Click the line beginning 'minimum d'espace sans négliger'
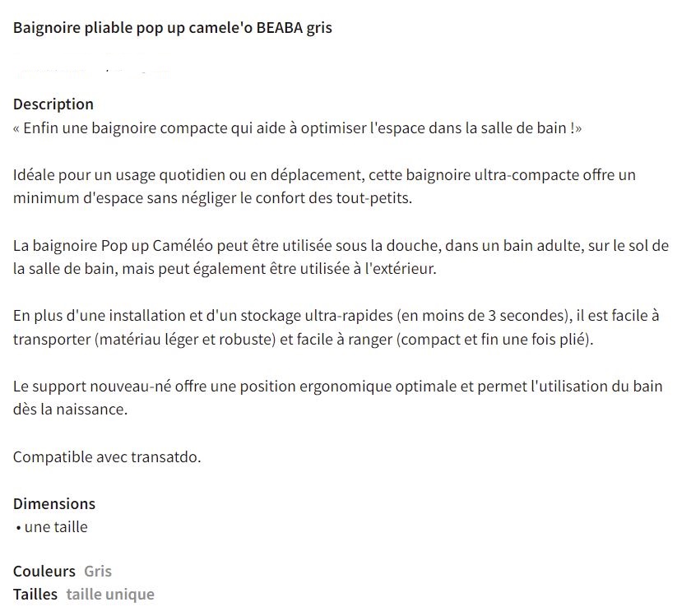 [211, 198]
